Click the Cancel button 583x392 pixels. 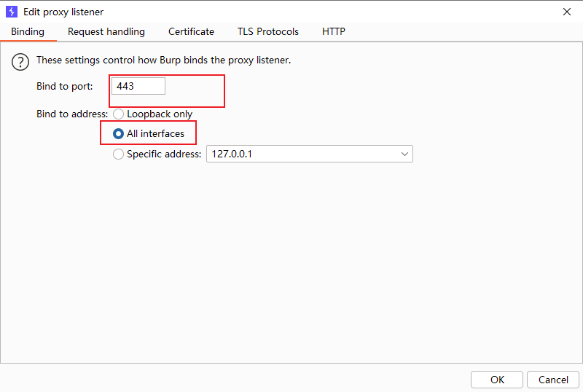553,380
